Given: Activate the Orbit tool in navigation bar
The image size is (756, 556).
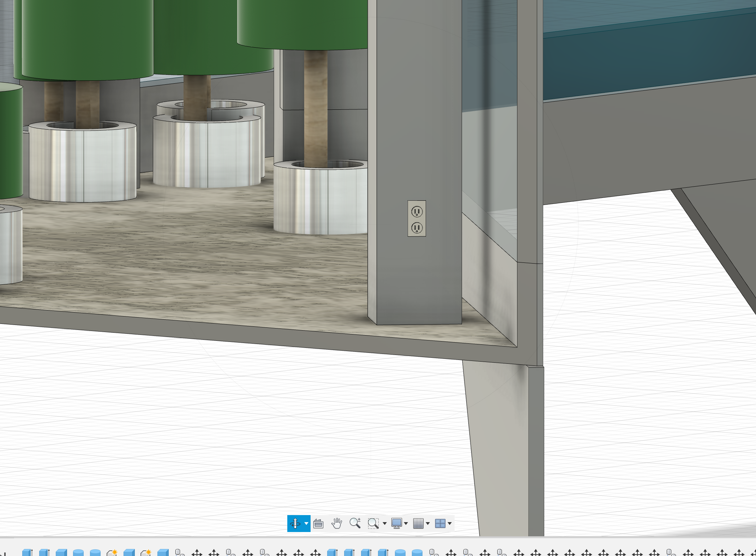Looking at the screenshot, I should coord(295,523).
